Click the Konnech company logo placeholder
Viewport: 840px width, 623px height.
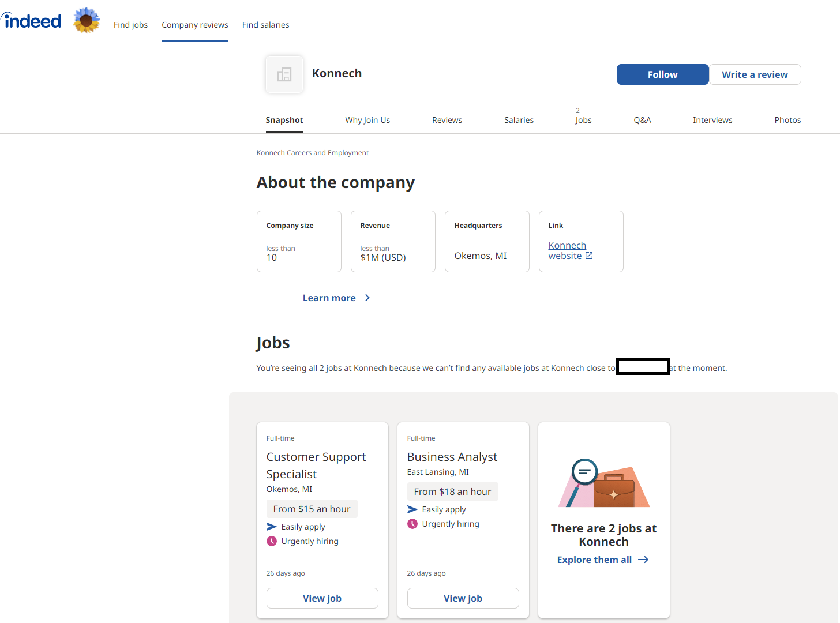[x=284, y=74]
